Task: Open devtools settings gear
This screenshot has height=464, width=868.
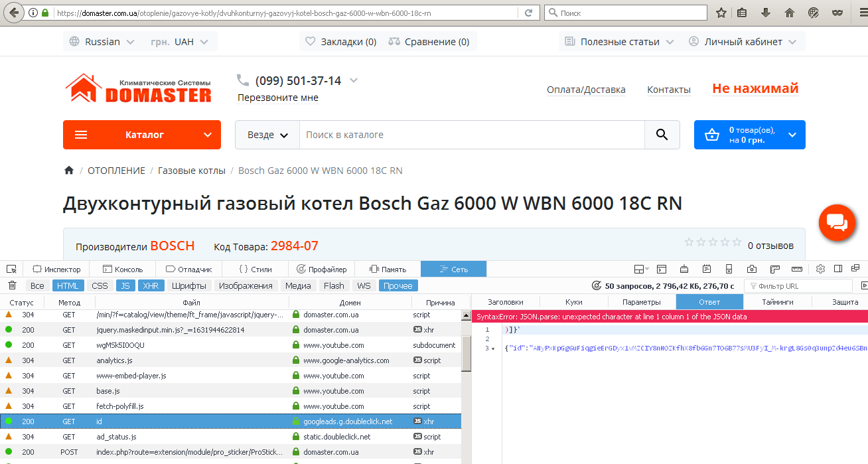Action: [820, 269]
